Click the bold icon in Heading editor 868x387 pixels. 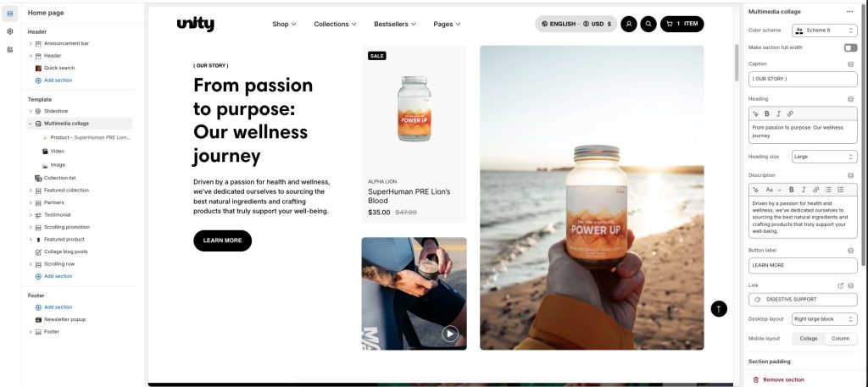click(766, 113)
